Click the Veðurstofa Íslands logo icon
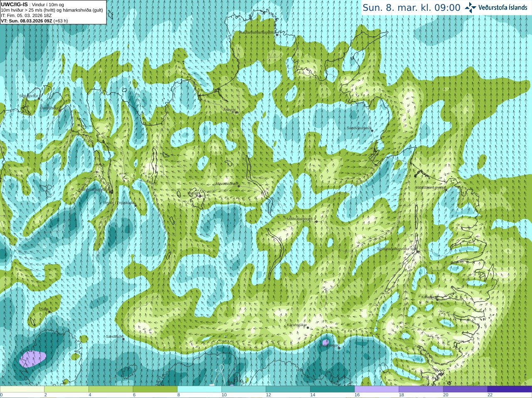 pos(470,7)
